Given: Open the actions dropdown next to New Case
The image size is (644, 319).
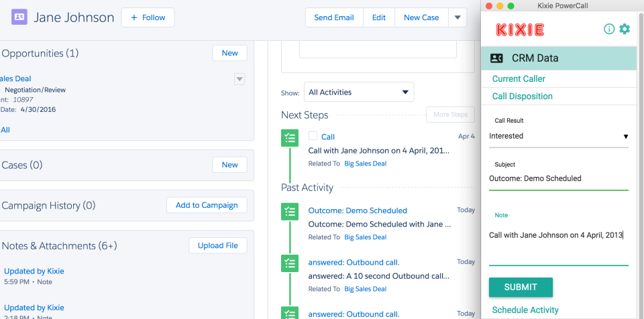Looking at the screenshot, I should click(458, 17).
